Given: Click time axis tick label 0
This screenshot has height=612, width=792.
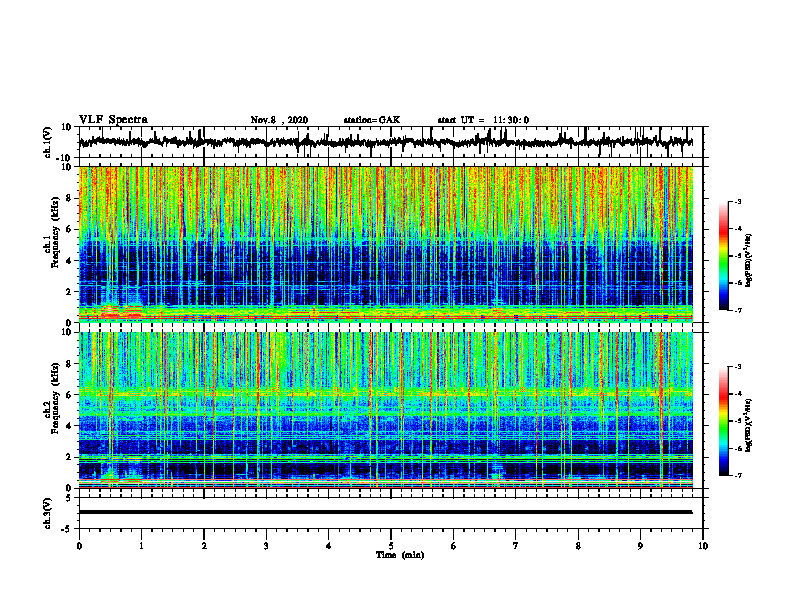Looking at the screenshot, I should point(79,546).
